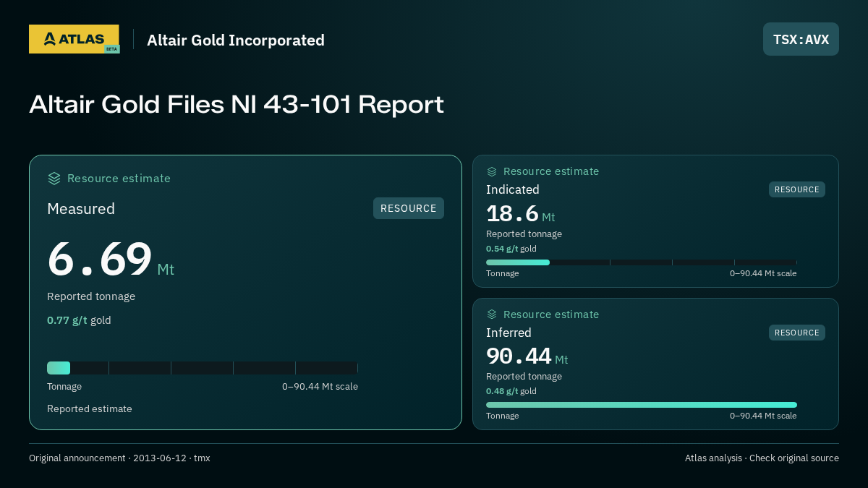Click the Indicated category label
The image size is (868, 488).
513,189
